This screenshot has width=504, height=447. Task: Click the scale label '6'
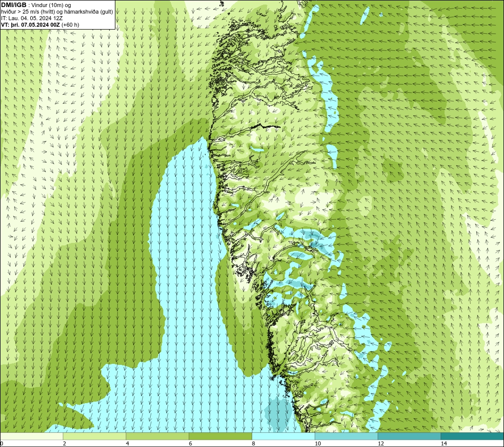click(x=191, y=443)
